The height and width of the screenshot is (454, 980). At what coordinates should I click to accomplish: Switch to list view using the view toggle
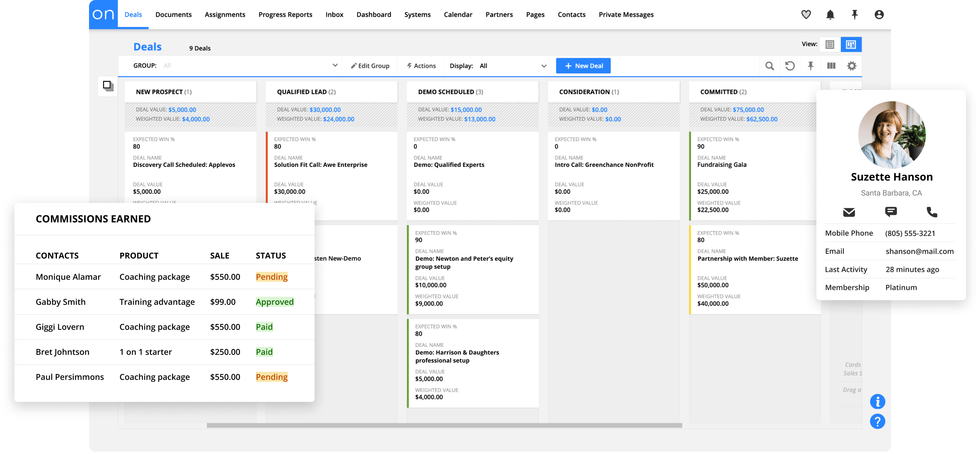830,44
